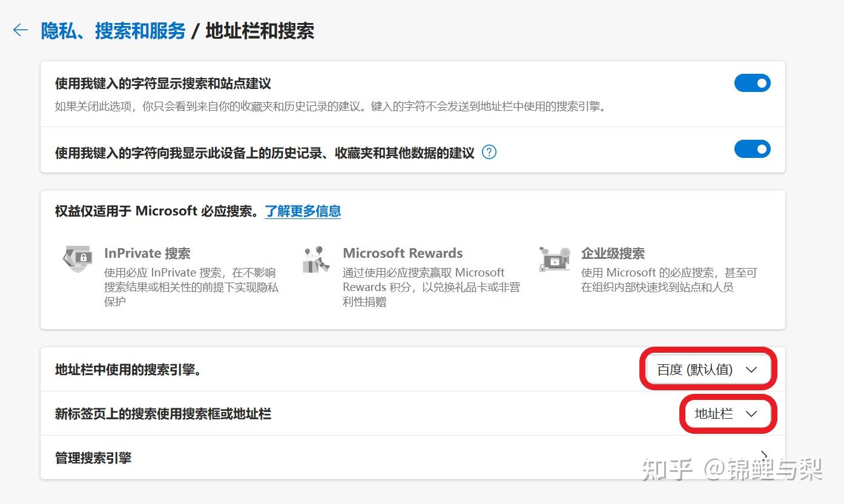Click the 权益仅适用于 Microsoft 必应搜索 text

coord(157,211)
